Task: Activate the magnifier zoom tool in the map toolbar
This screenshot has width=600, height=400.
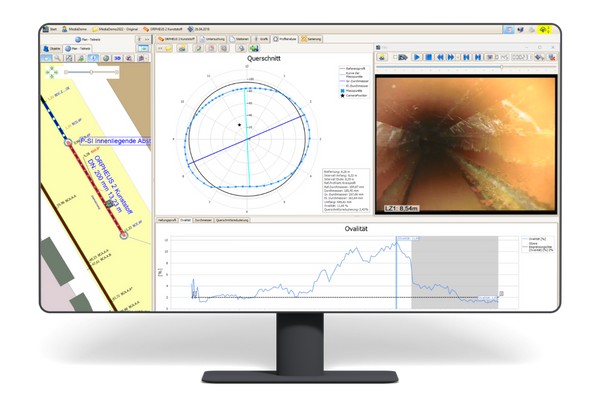Action: [x=57, y=58]
